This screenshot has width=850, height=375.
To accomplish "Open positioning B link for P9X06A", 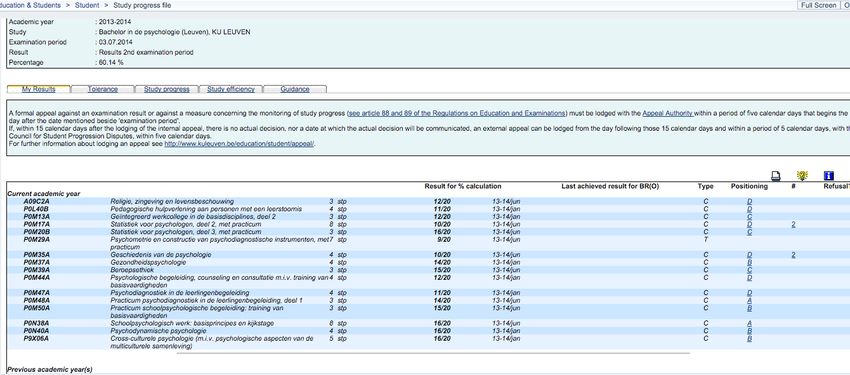I will pyautogui.click(x=749, y=339).
